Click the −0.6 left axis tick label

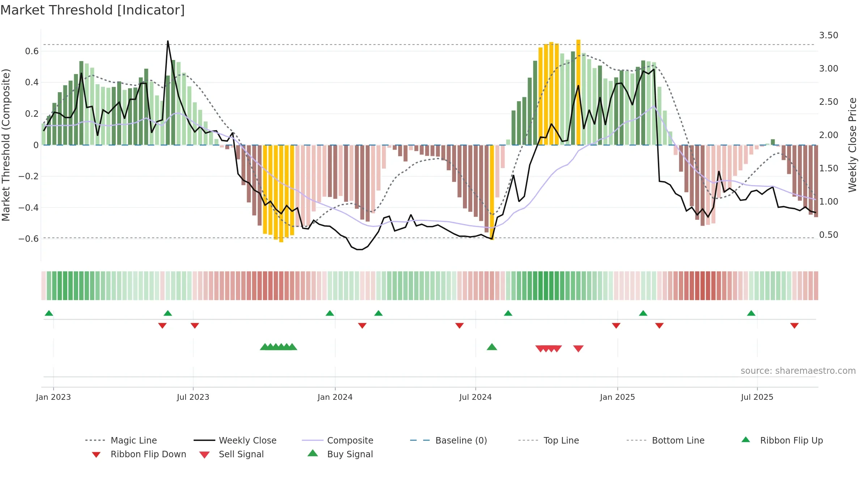pyautogui.click(x=29, y=239)
